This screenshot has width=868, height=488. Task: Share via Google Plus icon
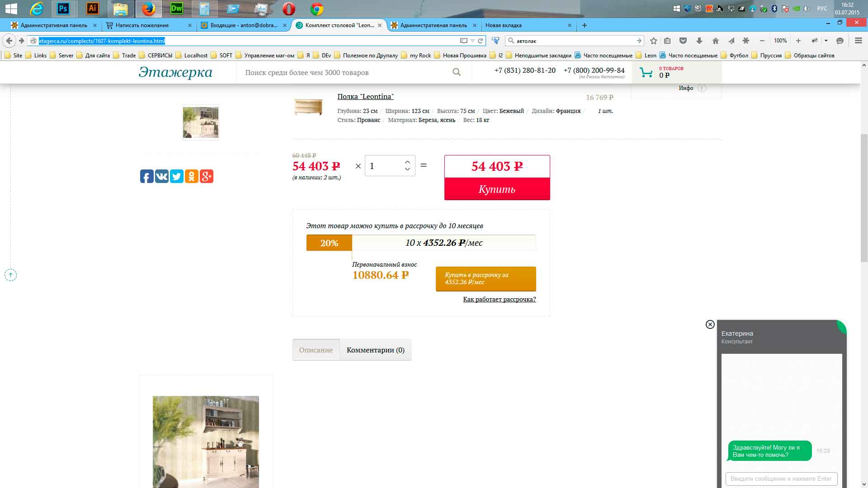(x=206, y=176)
